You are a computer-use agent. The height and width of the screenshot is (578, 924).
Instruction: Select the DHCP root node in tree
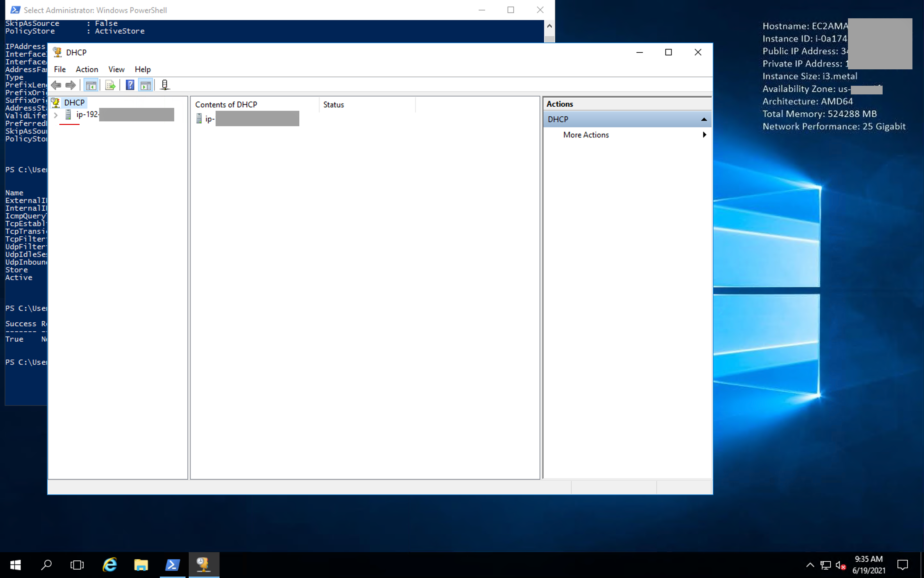tap(74, 102)
